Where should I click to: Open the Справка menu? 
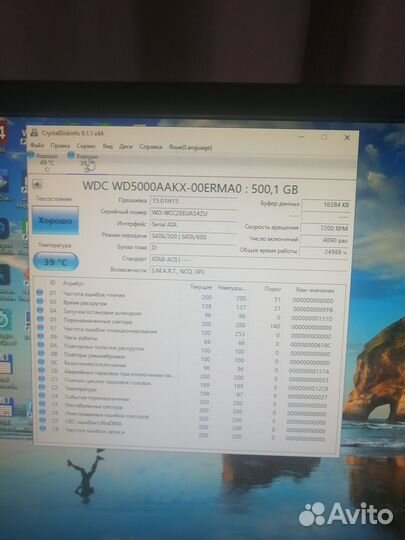(x=150, y=147)
